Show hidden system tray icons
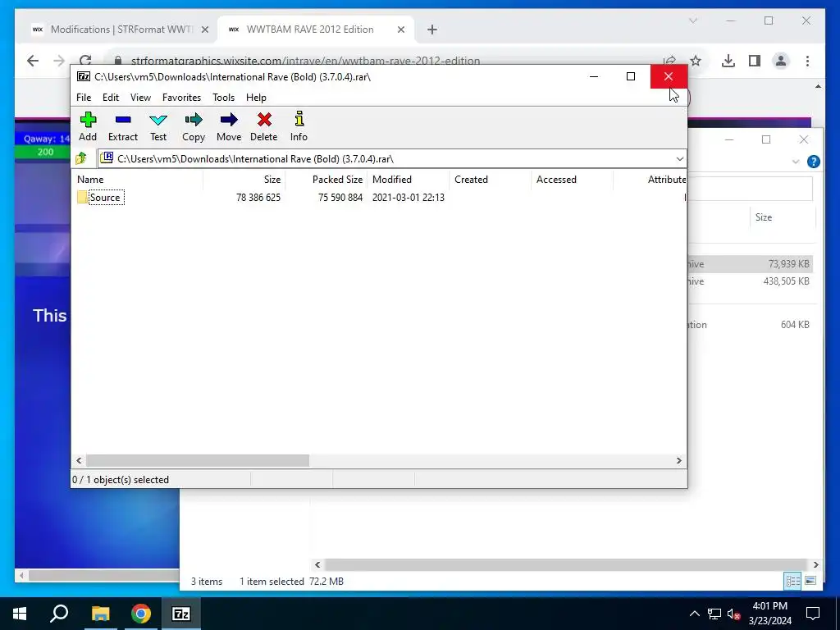Viewport: 840px width, 630px height. (694, 614)
